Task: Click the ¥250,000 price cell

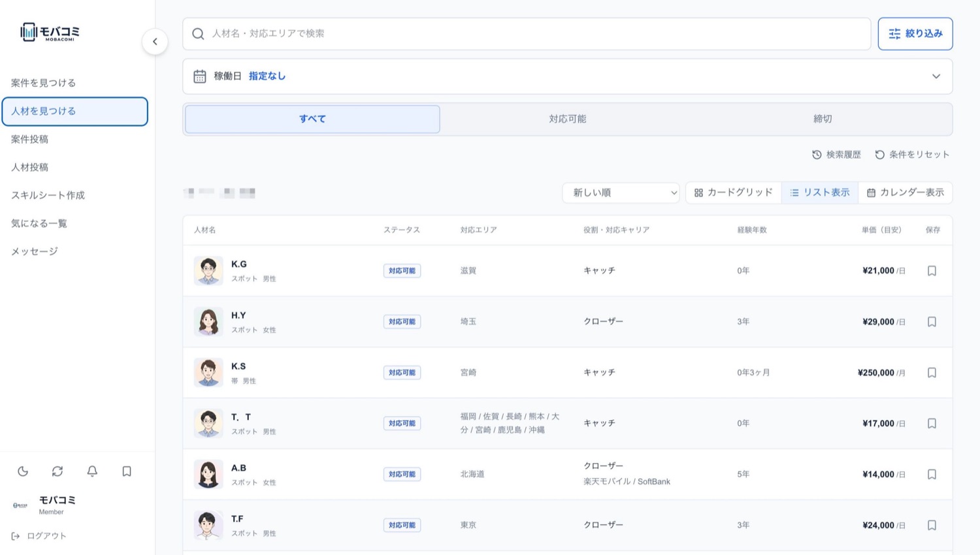Action: [881, 373]
